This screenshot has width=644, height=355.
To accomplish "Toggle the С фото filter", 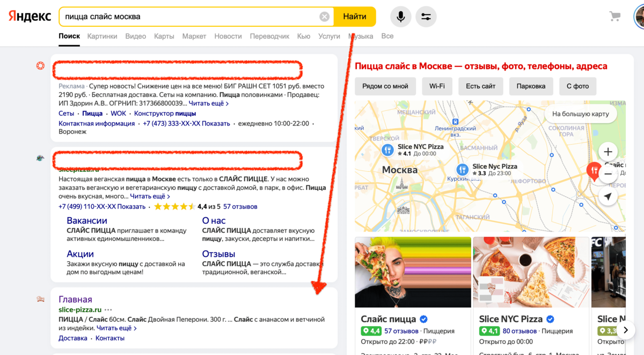I will tap(577, 86).
